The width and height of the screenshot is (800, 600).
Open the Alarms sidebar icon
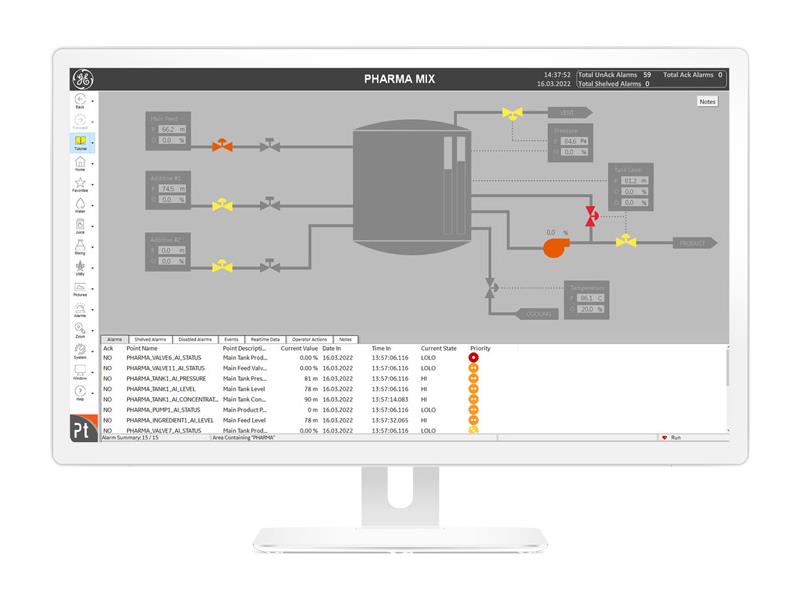[80, 308]
